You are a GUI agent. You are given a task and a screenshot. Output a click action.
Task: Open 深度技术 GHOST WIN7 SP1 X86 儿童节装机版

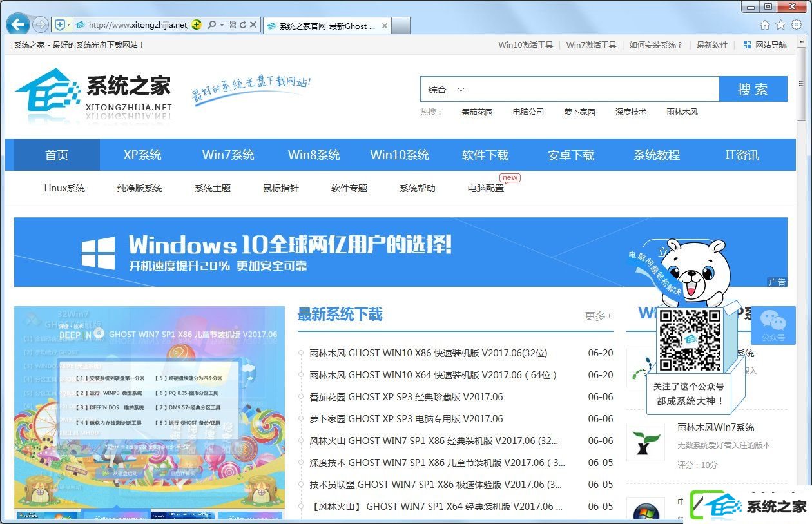(437, 463)
